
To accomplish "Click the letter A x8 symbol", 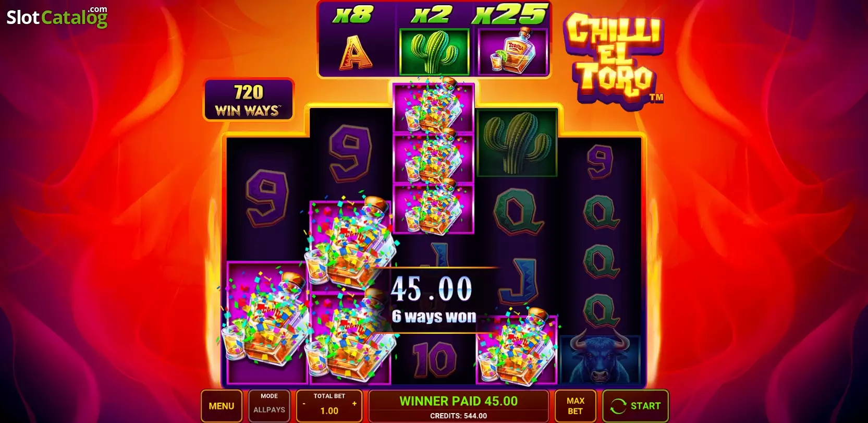I will tap(356, 52).
